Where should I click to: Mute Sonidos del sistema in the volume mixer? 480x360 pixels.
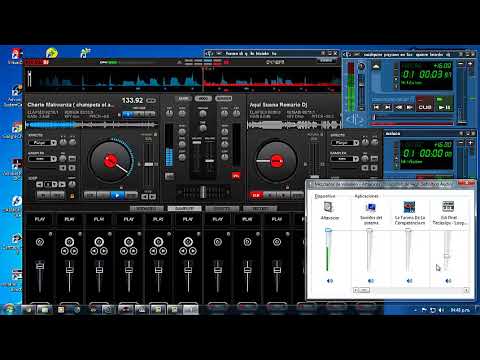click(370, 281)
